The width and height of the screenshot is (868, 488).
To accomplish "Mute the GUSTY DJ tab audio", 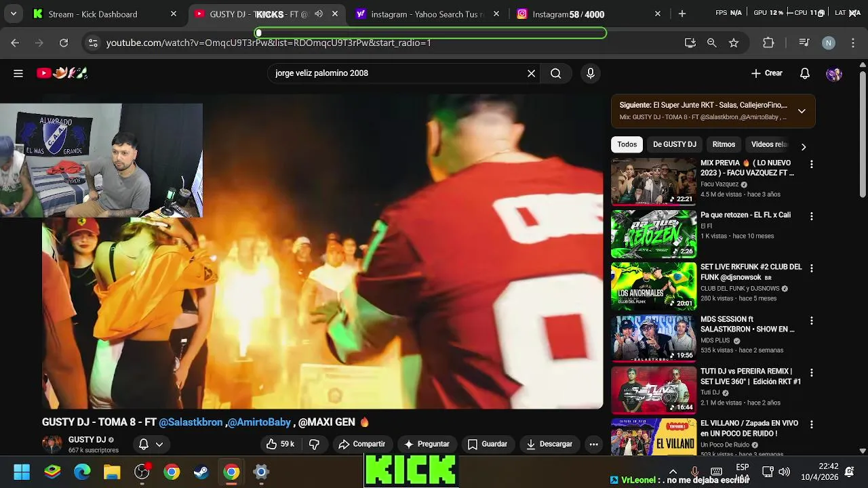I will [319, 14].
